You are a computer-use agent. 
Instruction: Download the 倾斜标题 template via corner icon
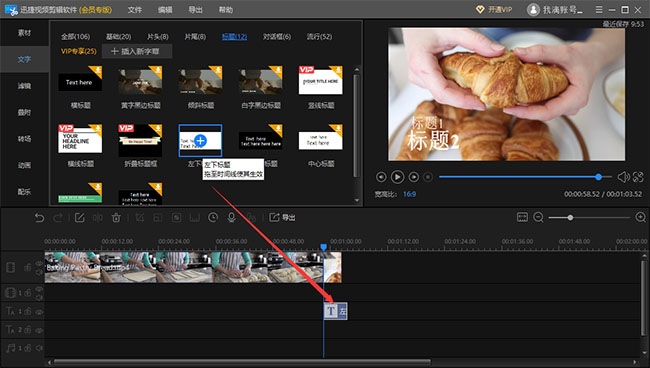click(216, 71)
